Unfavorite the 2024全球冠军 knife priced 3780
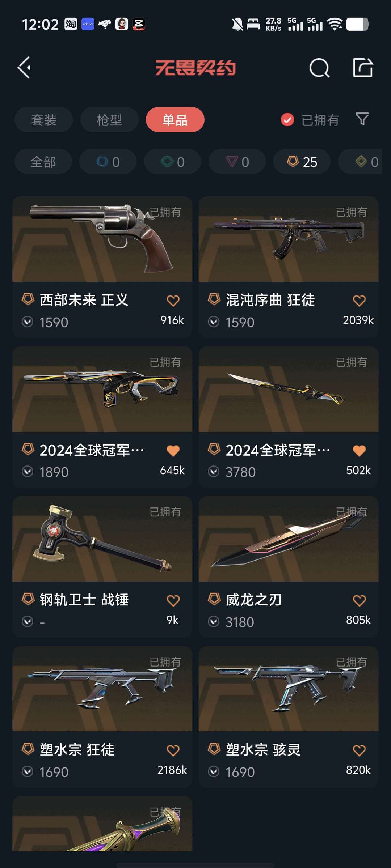 click(359, 451)
